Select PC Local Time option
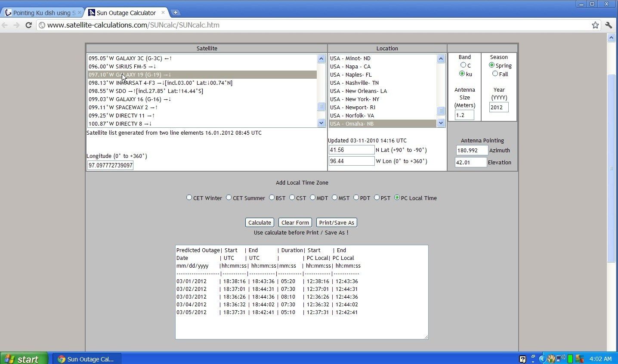This screenshot has width=618, height=364. (x=397, y=197)
